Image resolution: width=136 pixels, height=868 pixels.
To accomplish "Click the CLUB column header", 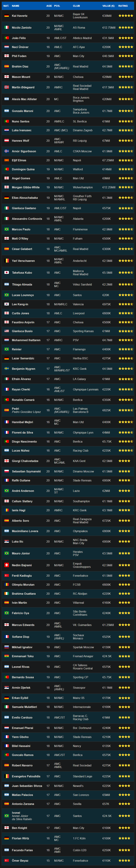I will pos(76,6).
